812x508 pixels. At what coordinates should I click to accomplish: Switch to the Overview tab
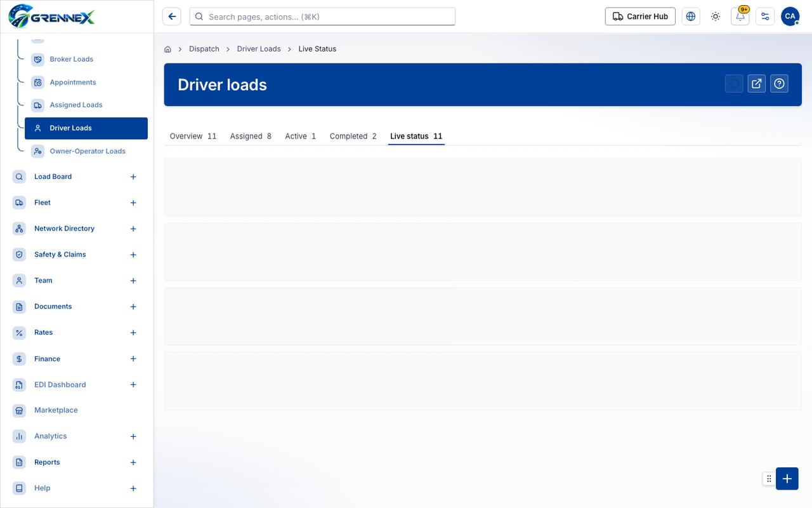193,136
